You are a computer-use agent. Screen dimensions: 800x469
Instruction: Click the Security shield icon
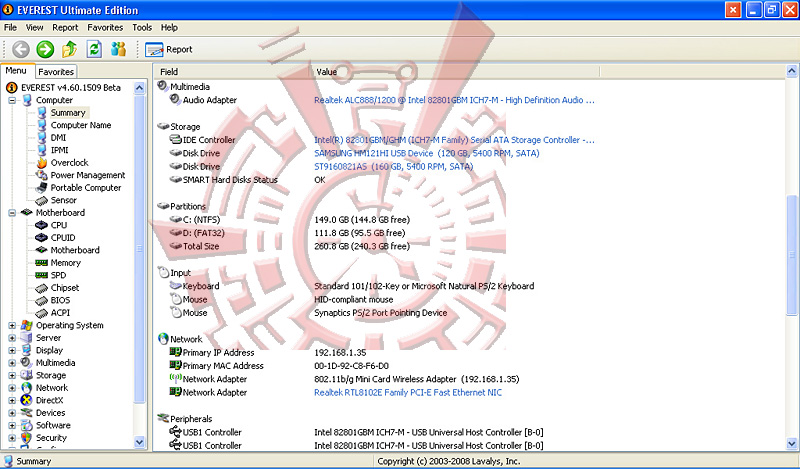coord(27,438)
